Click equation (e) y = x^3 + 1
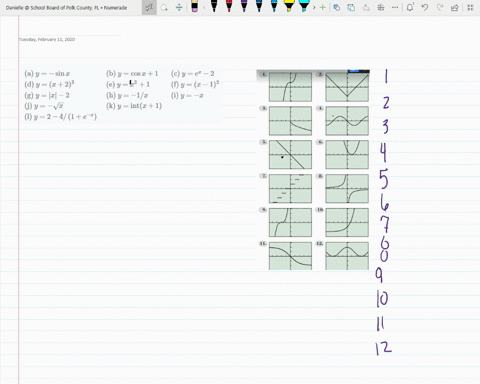This screenshot has width=480, height=384. click(x=128, y=84)
